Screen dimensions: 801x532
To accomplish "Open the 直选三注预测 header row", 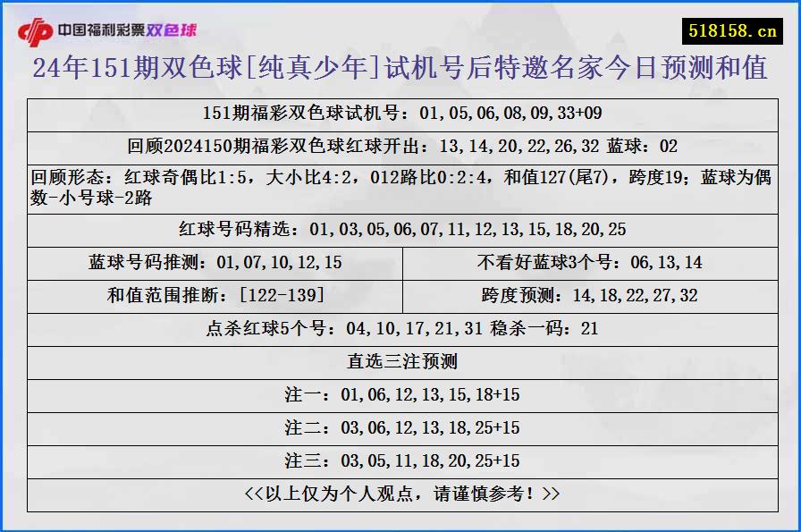I will click(x=400, y=361).
